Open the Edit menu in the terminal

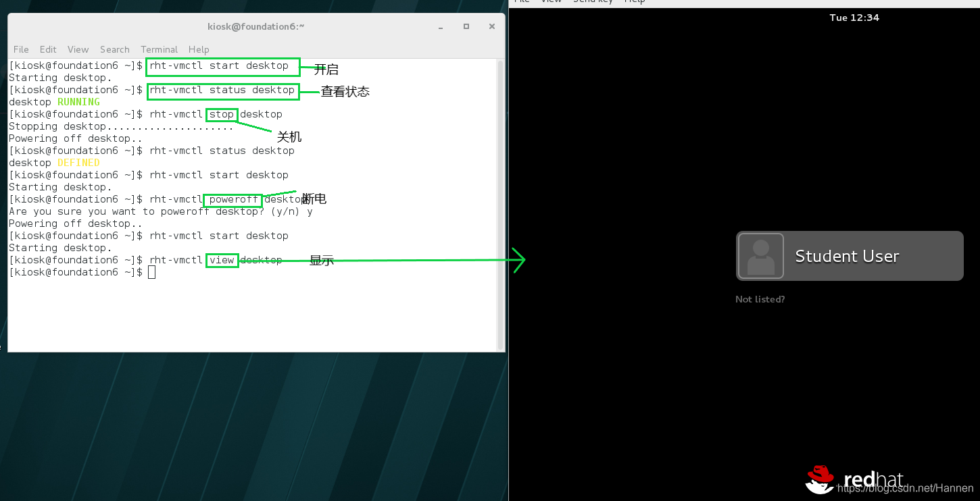[x=48, y=49]
